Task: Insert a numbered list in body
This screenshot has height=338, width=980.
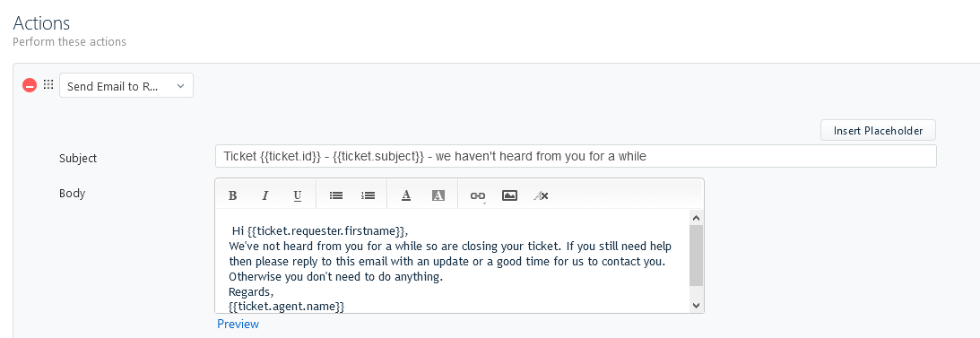Action: click(369, 195)
